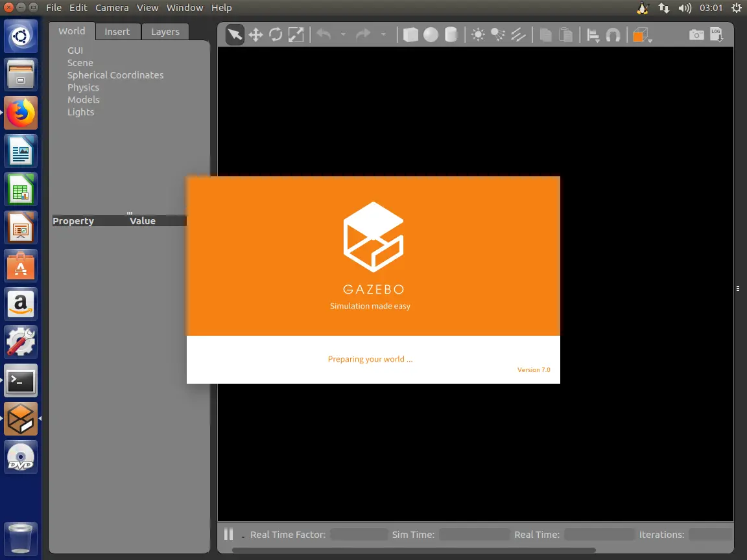747x560 pixels.
Task: Open the Window menu
Action: [185, 8]
